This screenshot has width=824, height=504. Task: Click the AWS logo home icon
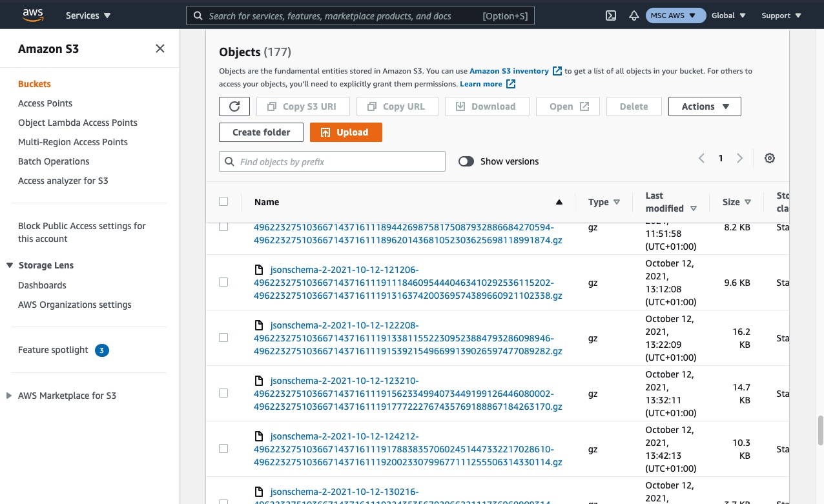point(32,15)
